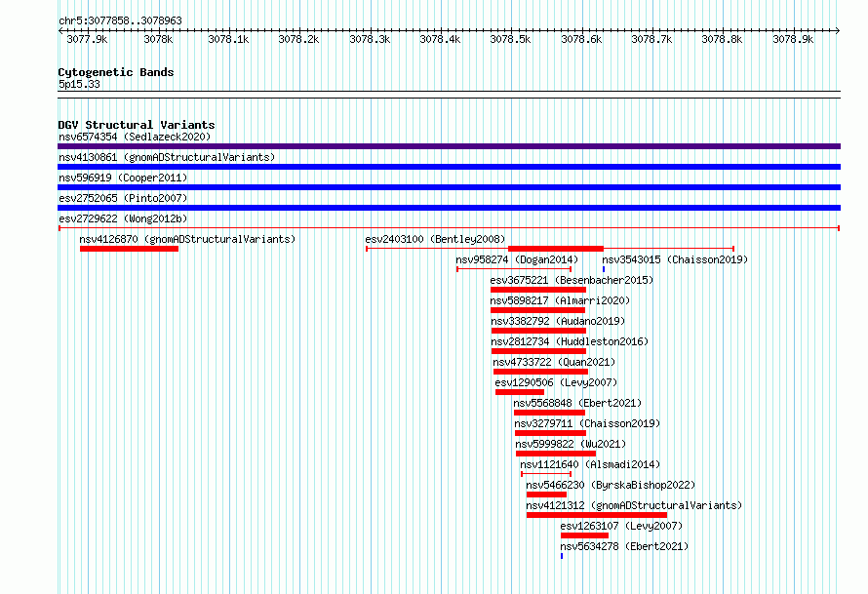
Task: Open the esv1263107 (Levy2007) label
Action: click(x=621, y=526)
